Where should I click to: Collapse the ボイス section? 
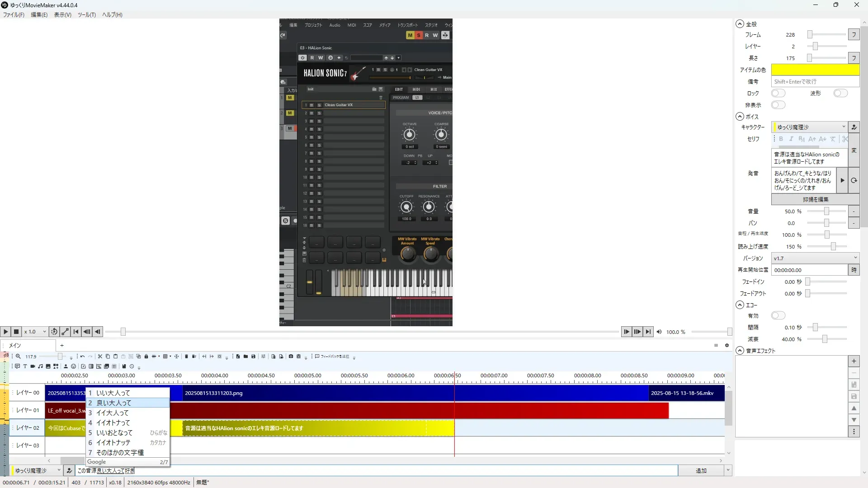tap(740, 117)
